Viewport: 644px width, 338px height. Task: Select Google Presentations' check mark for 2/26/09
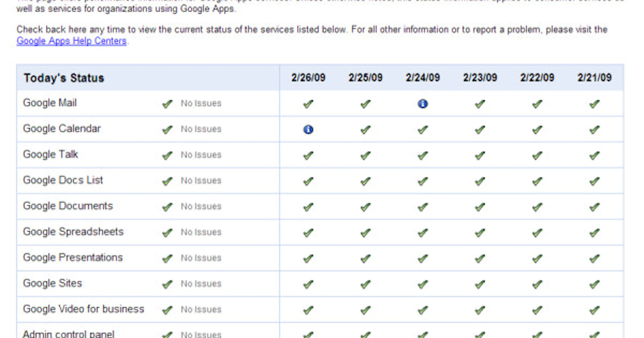(x=308, y=258)
